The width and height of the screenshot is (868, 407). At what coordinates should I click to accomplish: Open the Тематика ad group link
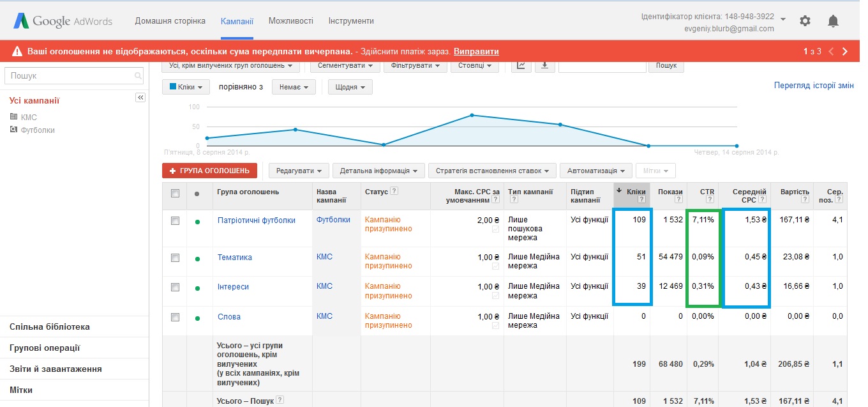pos(235,257)
